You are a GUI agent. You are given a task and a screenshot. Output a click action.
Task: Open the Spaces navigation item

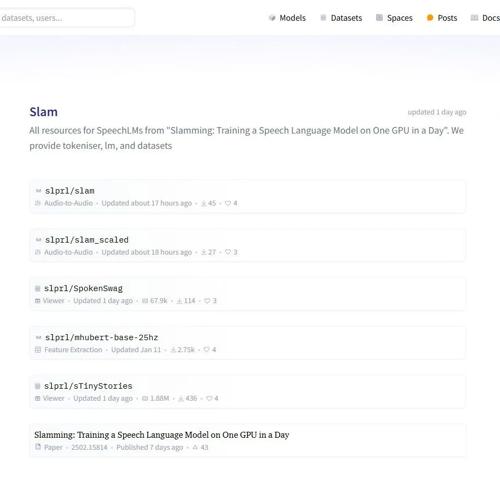pos(394,18)
